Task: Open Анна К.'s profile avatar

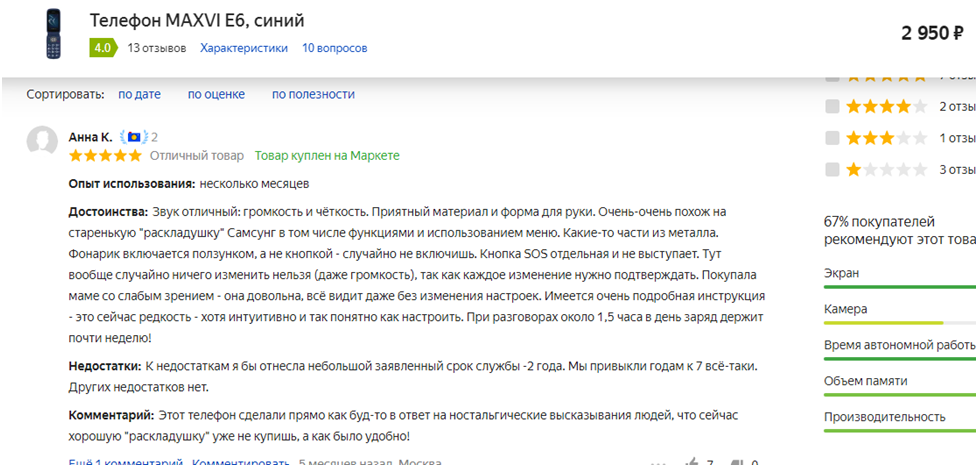Action: tap(42, 142)
